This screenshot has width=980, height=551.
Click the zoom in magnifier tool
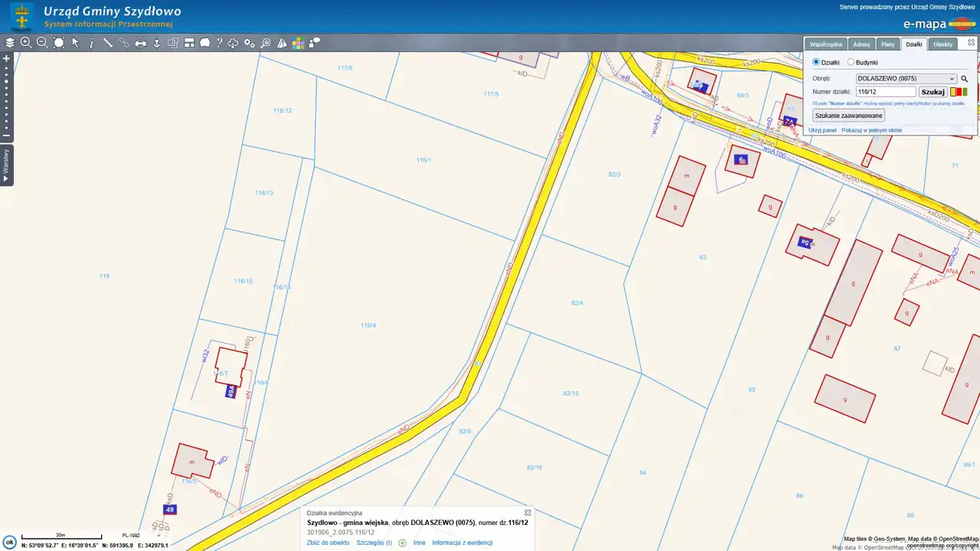[x=26, y=43]
